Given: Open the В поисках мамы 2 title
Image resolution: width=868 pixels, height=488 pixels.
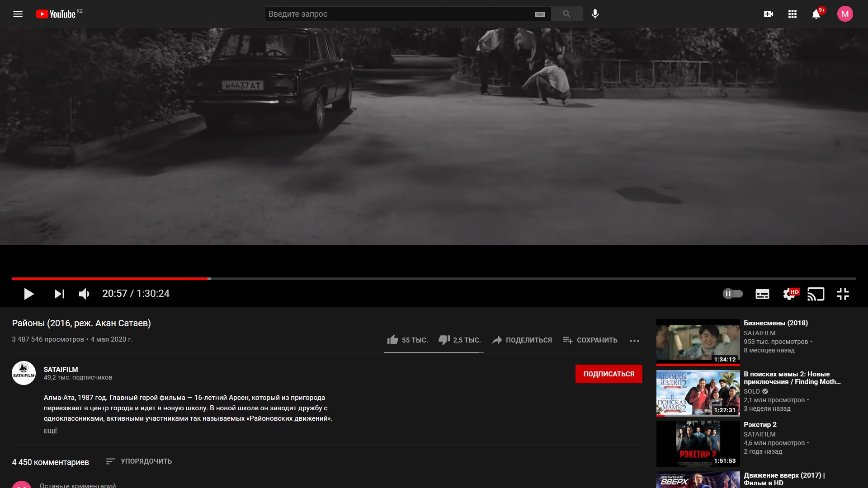Looking at the screenshot, I should click(x=792, y=378).
